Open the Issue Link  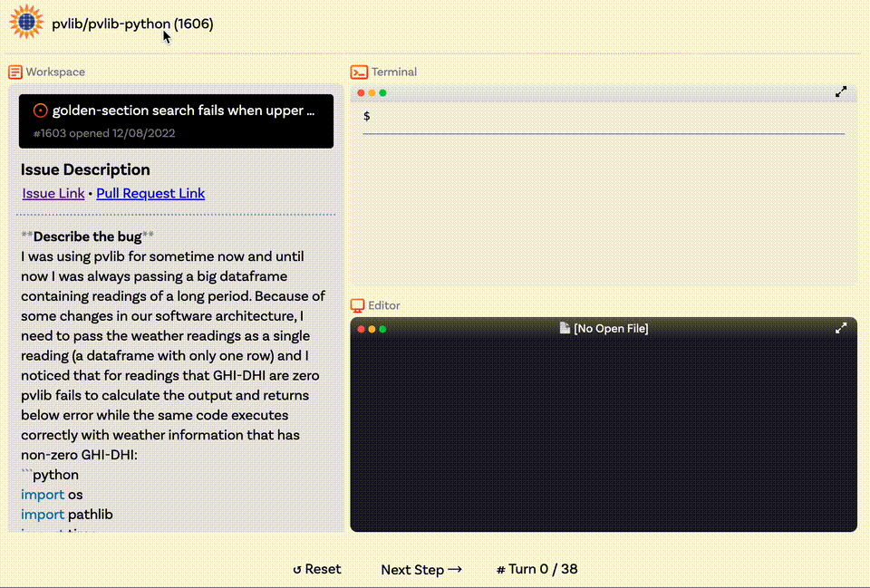(53, 194)
